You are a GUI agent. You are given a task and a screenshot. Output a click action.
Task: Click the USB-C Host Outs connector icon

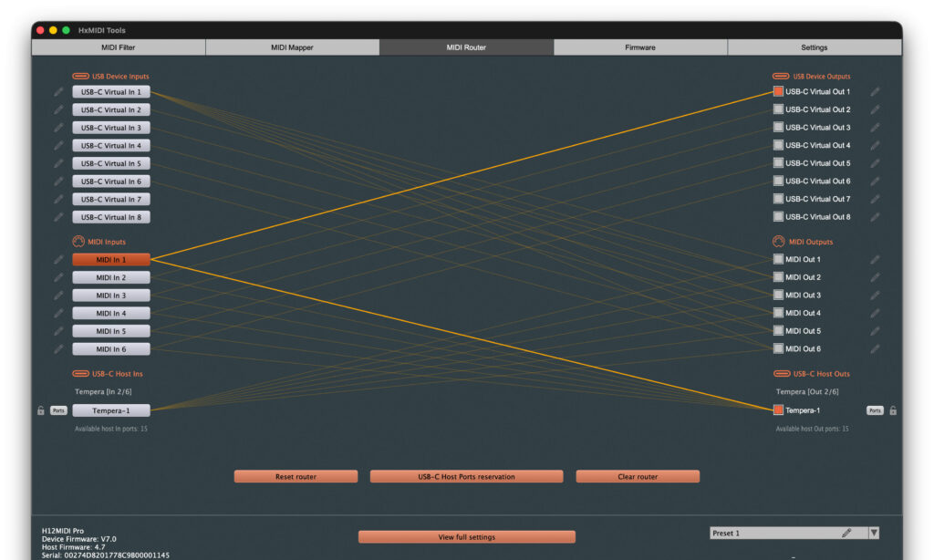[x=782, y=374]
